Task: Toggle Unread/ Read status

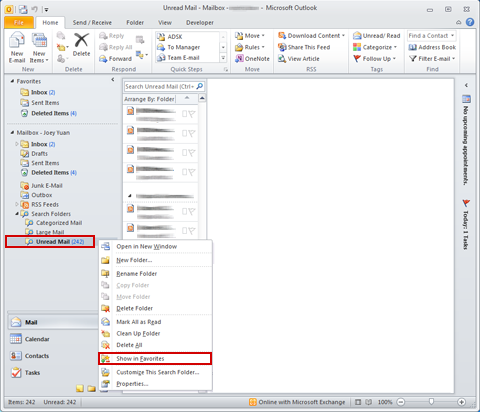Action: point(377,36)
